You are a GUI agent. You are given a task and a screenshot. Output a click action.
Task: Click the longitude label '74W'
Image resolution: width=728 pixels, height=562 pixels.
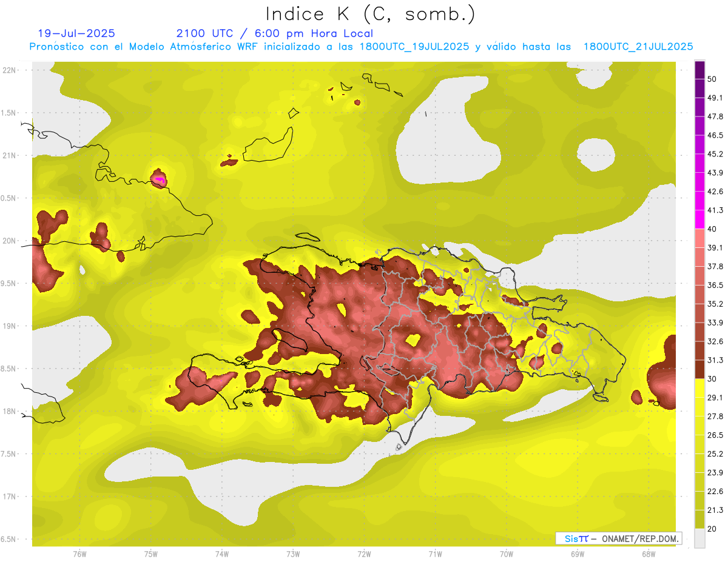pyautogui.click(x=221, y=554)
